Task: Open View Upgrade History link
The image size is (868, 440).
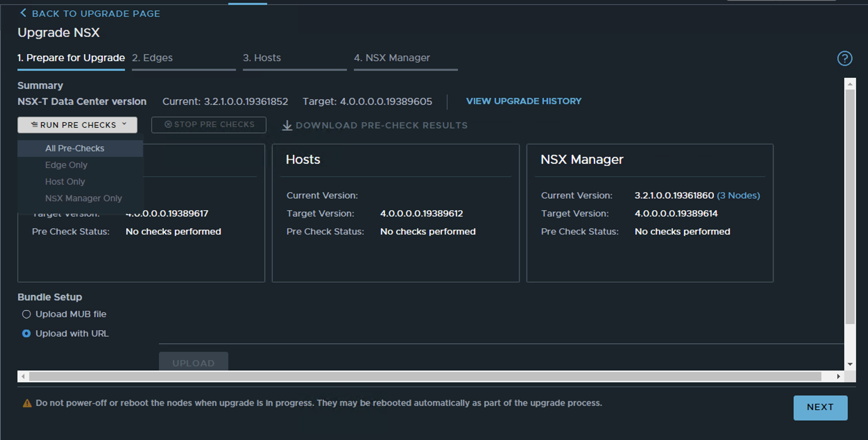Action: click(523, 101)
